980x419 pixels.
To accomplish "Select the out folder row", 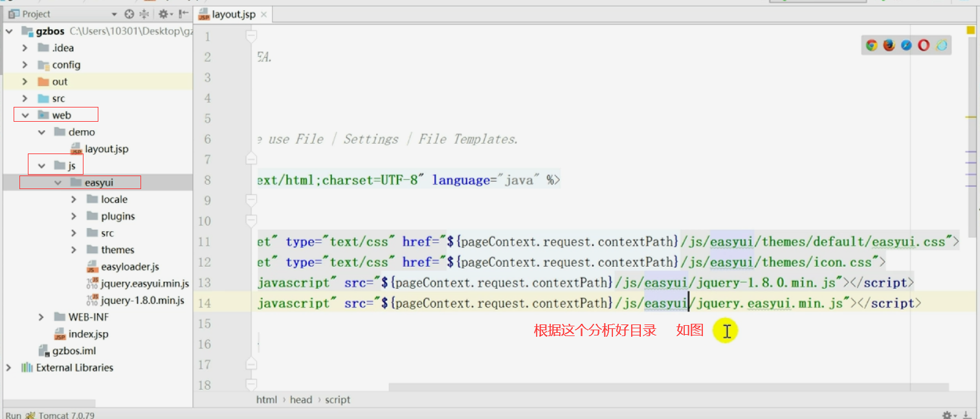I will tap(97, 82).
